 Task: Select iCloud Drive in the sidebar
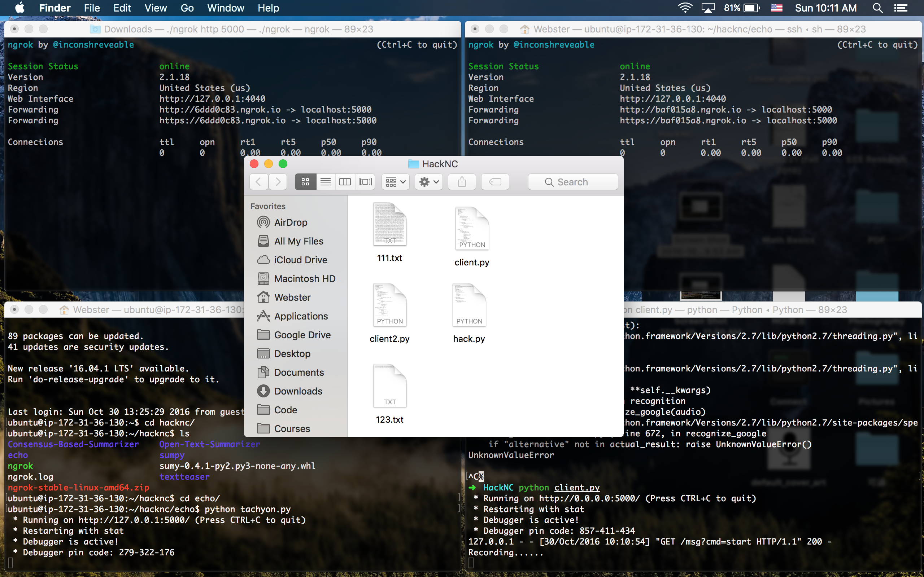click(x=300, y=260)
